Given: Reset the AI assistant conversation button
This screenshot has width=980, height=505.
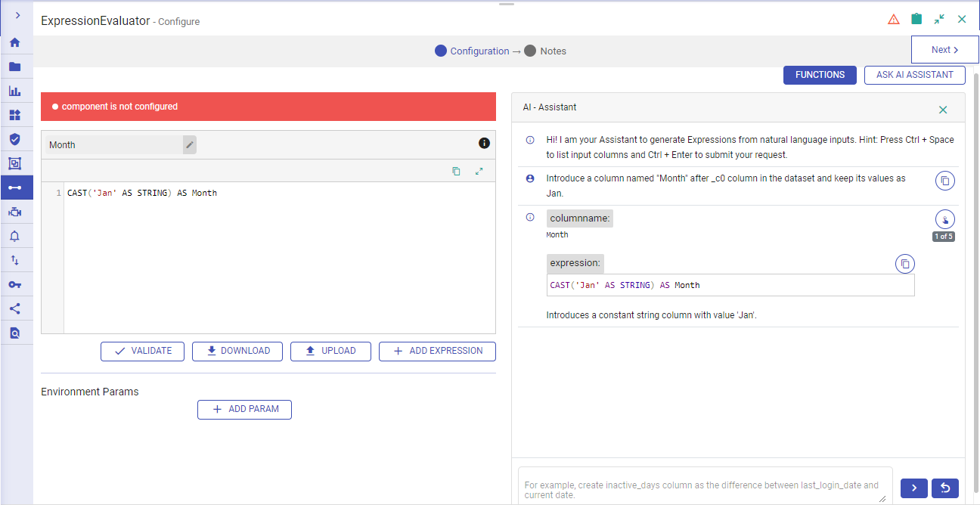Looking at the screenshot, I should click(945, 488).
